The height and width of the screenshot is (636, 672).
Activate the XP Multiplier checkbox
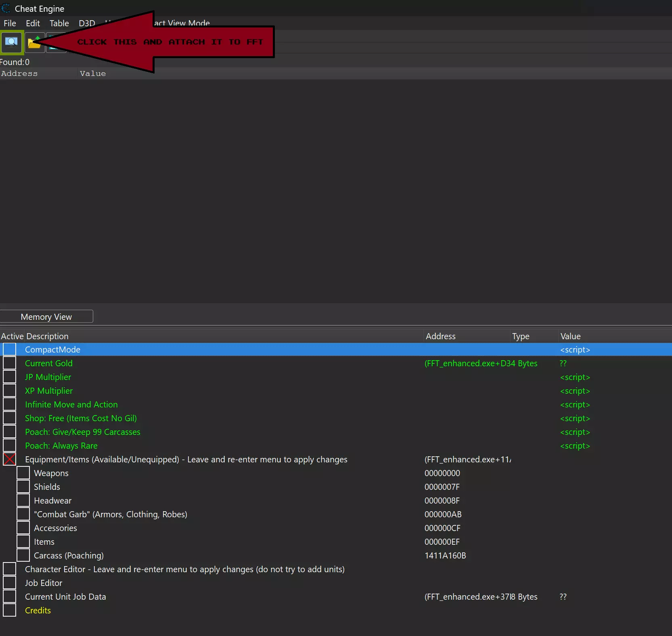[x=9, y=390]
